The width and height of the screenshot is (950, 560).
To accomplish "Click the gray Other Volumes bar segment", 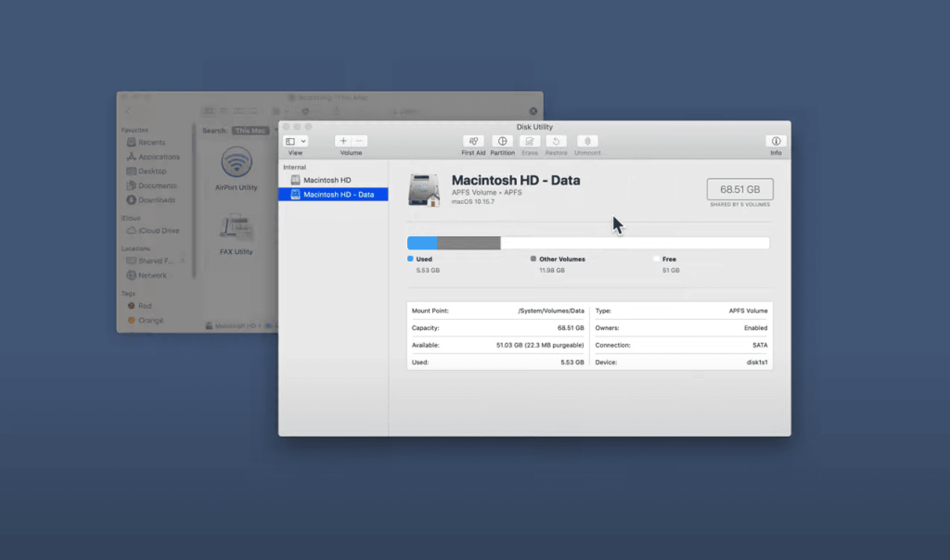I will tap(469, 243).
